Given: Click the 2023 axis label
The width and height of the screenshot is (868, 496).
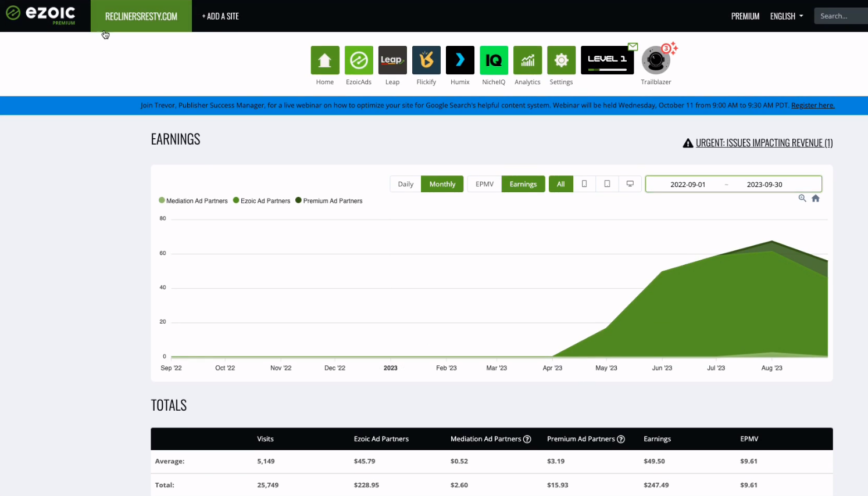Looking at the screenshot, I should coord(391,368).
